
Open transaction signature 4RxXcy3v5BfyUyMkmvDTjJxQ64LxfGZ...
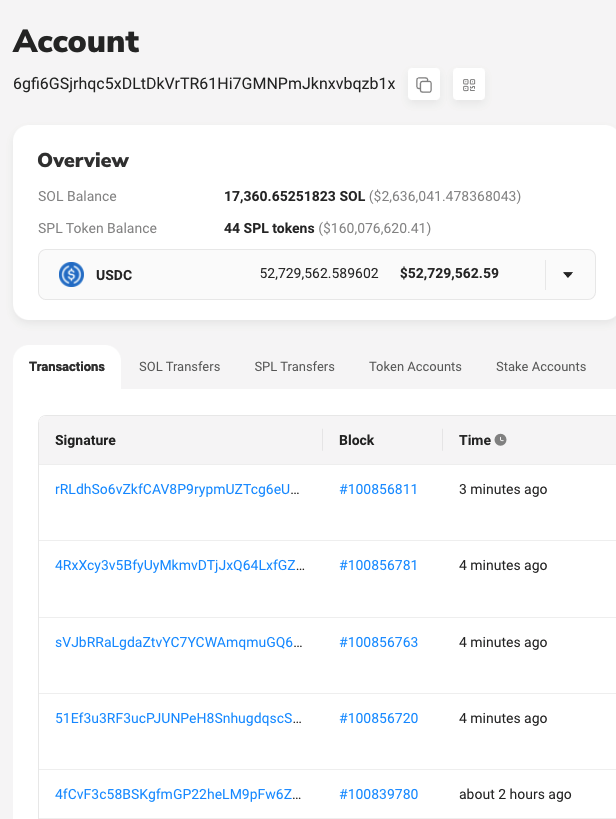click(x=180, y=565)
